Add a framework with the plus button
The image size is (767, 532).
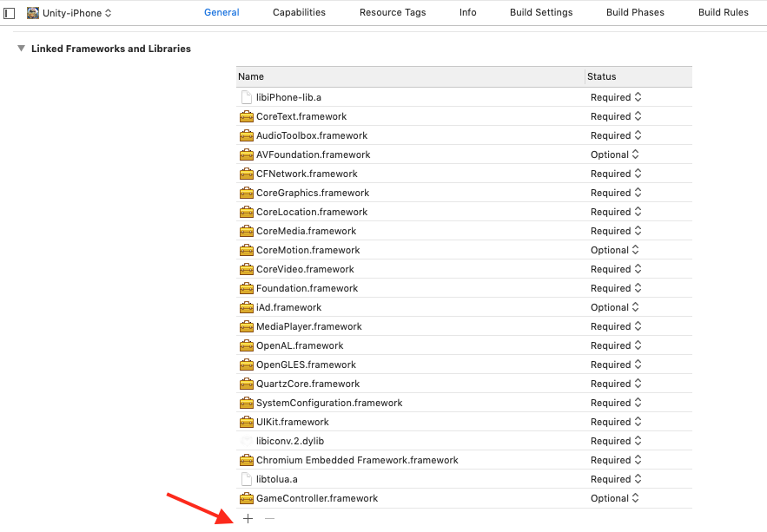[x=248, y=518]
